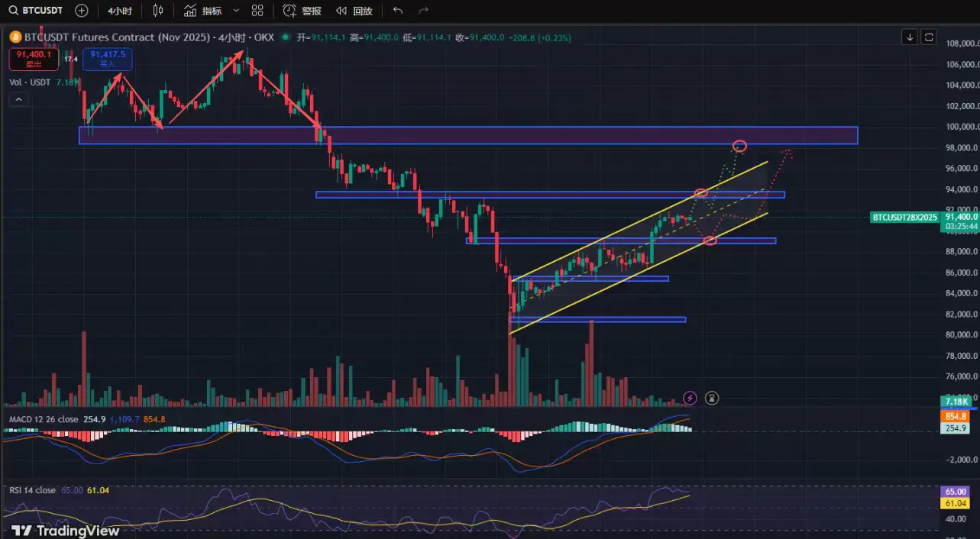Click the purple lightning bolt event marker

pos(690,397)
